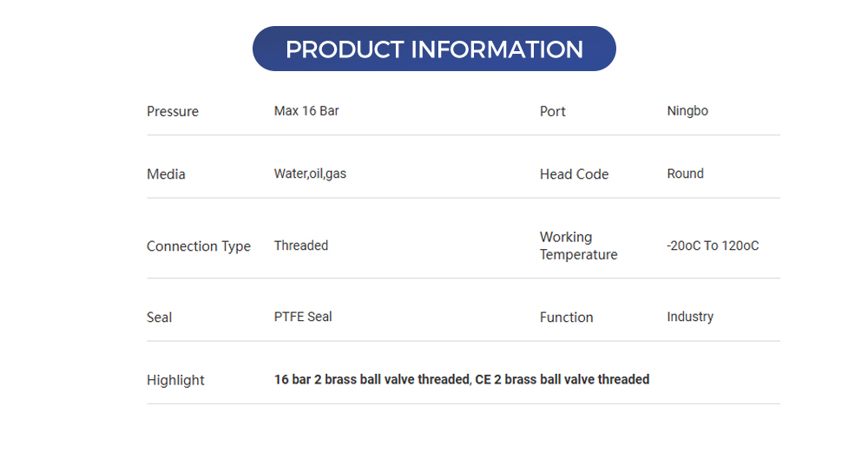Image resolution: width=868 pixels, height=465 pixels.
Task: Click the CE 2 brass ball valve text
Action: click(x=562, y=379)
